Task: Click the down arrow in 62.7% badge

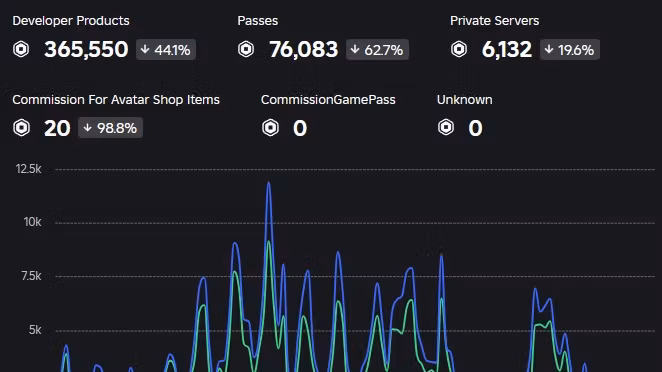Action: (x=355, y=49)
